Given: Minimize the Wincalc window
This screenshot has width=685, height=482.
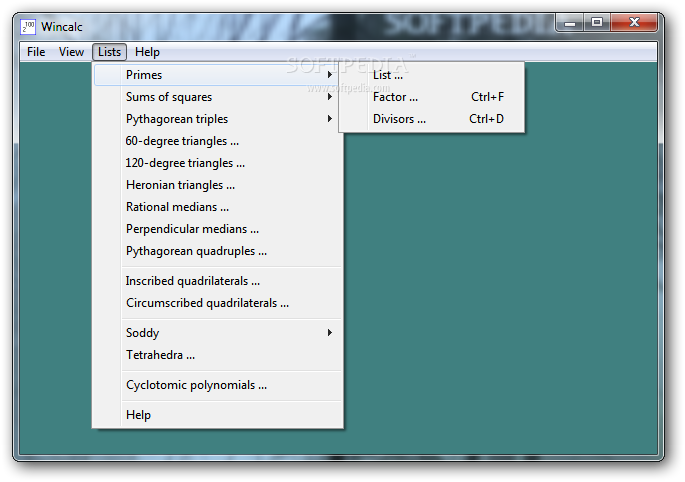Looking at the screenshot, I should click(x=570, y=22).
